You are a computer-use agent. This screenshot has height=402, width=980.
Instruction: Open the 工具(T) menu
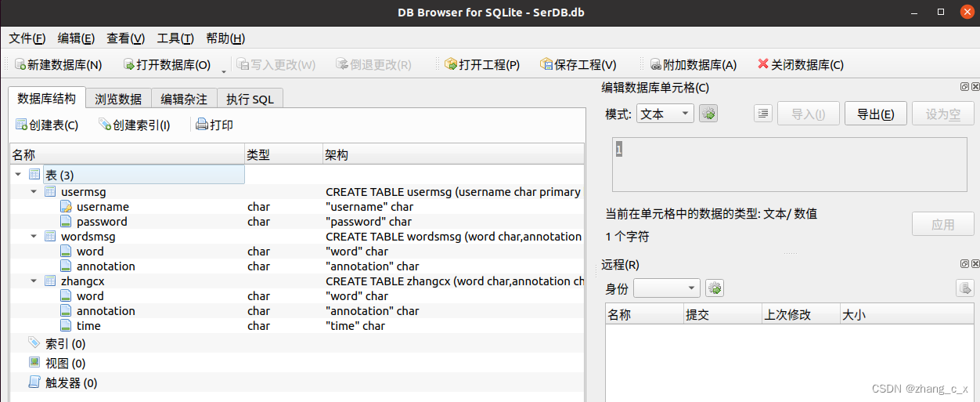(175, 38)
